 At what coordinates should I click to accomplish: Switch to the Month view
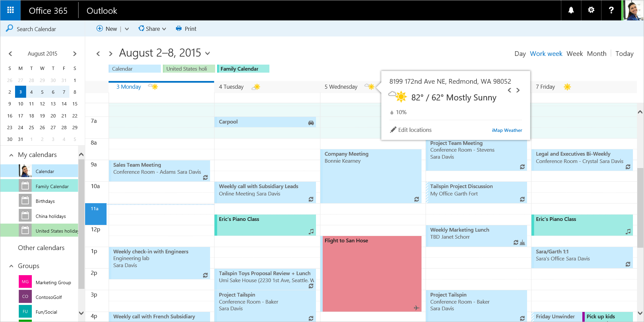[596, 54]
